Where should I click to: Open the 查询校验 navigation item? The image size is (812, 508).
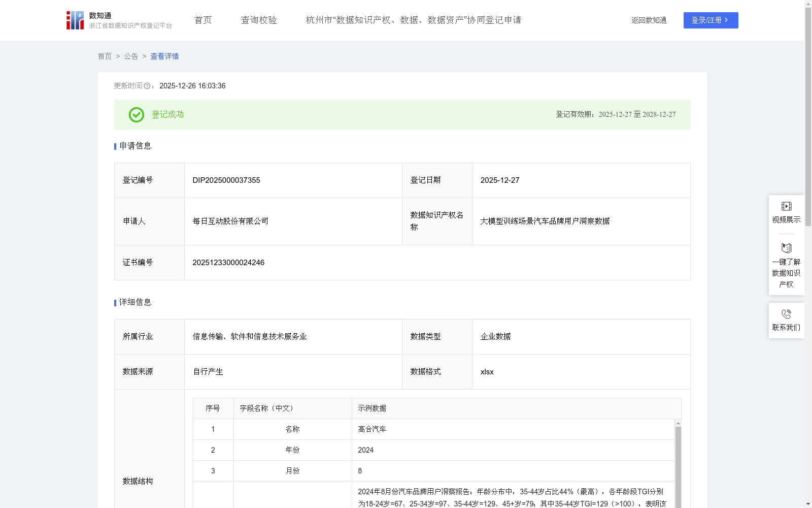[x=259, y=20]
